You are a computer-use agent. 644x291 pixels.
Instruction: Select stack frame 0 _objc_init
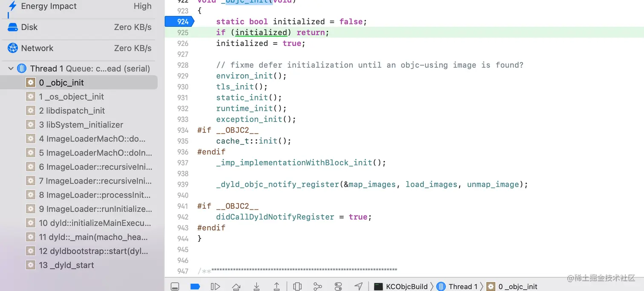click(79, 83)
